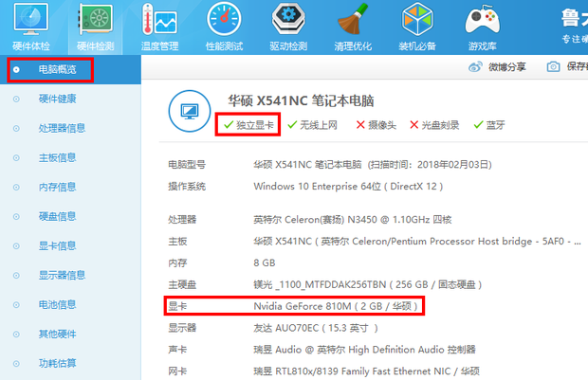This screenshot has height=380, width=588.
Task: Click the 镁光 MTFDDAK256TBN disk value
Action: click(x=368, y=285)
